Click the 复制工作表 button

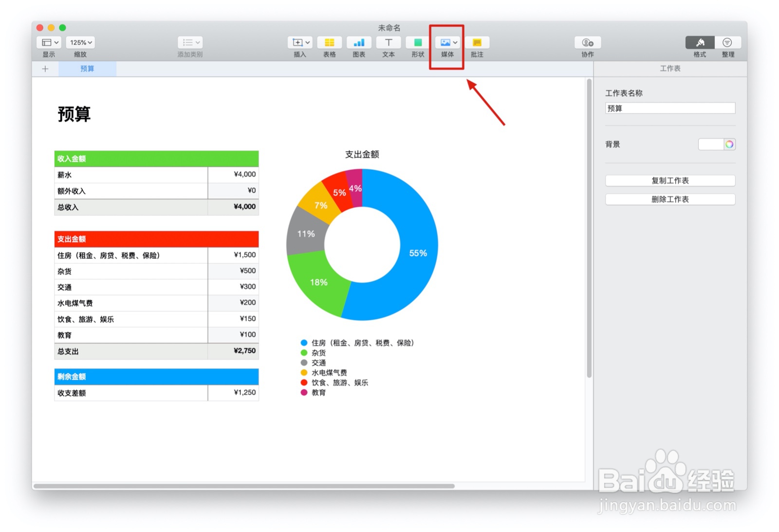tap(670, 181)
